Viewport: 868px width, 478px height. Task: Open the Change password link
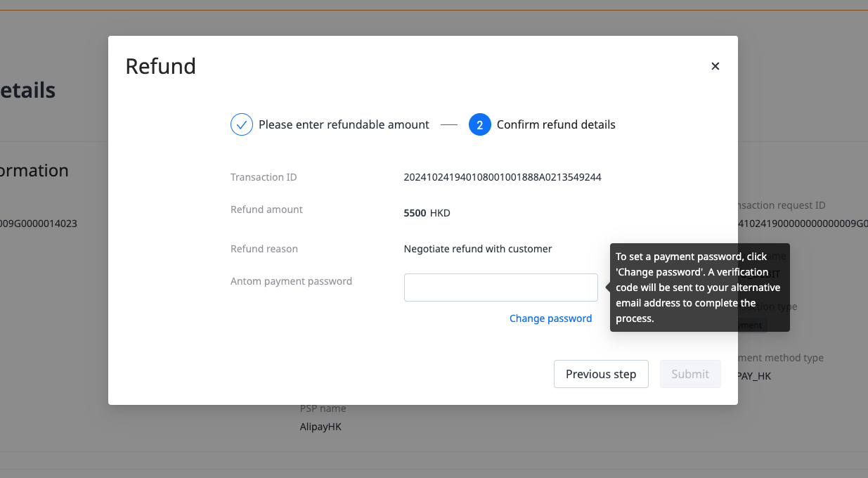pos(550,318)
